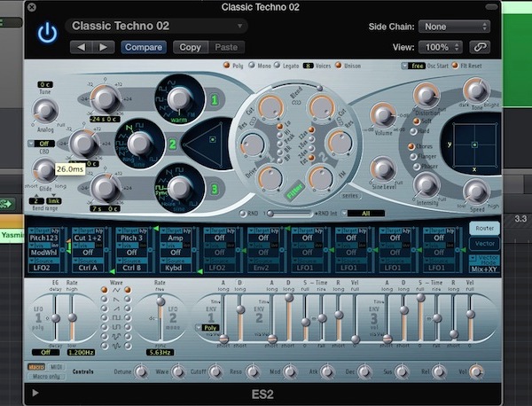Screen dimensions: 532x406
Task: Select Mono keyboard mode
Action: coord(252,65)
